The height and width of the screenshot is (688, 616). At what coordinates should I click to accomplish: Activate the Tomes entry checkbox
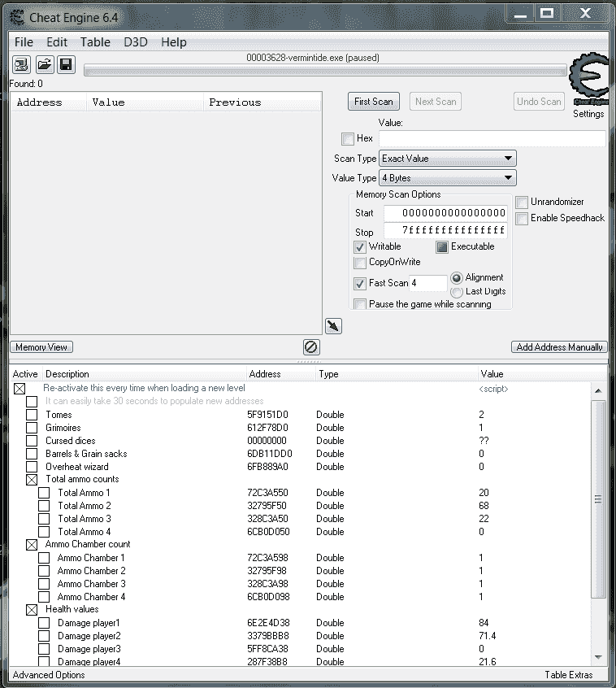[x=32, y=415]
